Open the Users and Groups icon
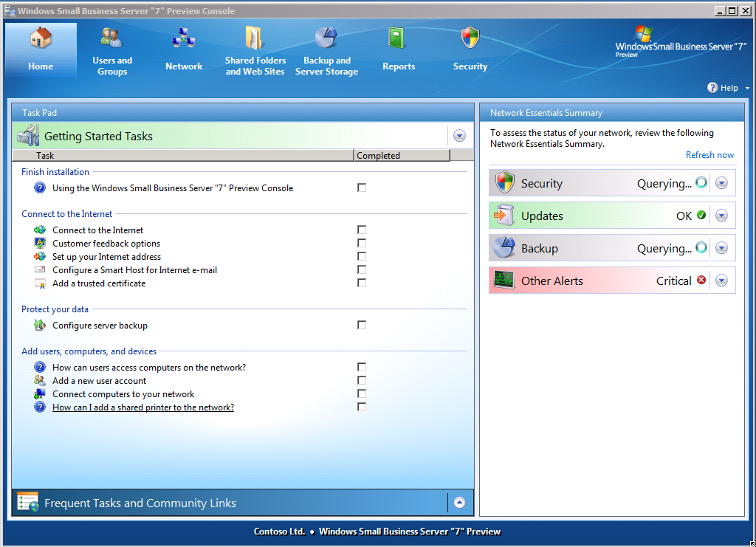This screenshot has height=547, width=756. coord(111,38)
